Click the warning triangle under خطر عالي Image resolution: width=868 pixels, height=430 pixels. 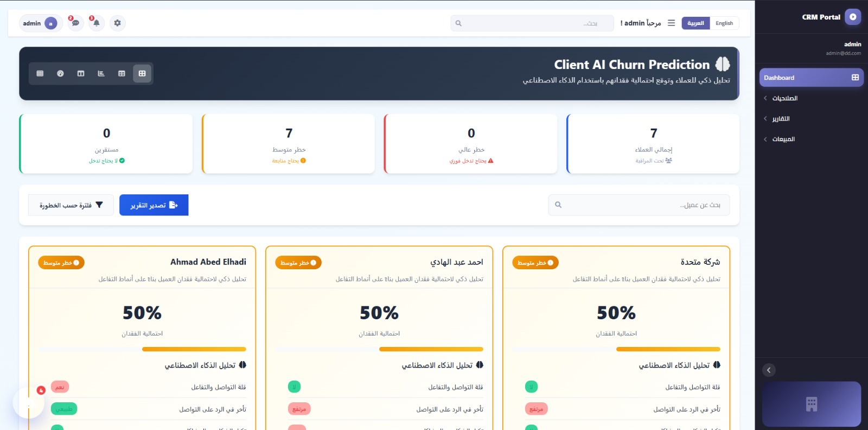491,161
